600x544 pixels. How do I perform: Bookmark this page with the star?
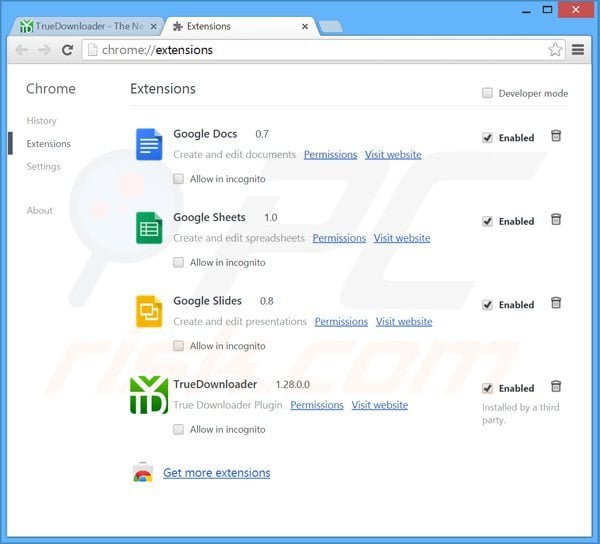pos(555,50)
